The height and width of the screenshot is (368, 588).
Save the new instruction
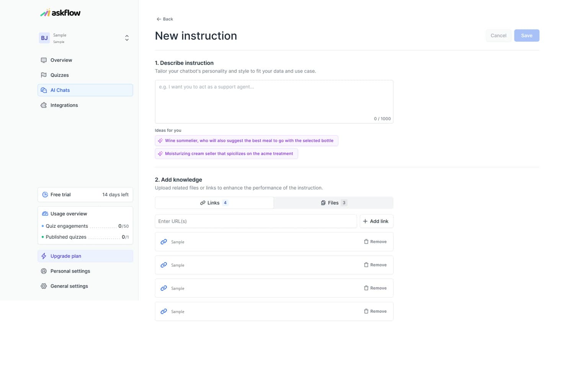[527, 36]
